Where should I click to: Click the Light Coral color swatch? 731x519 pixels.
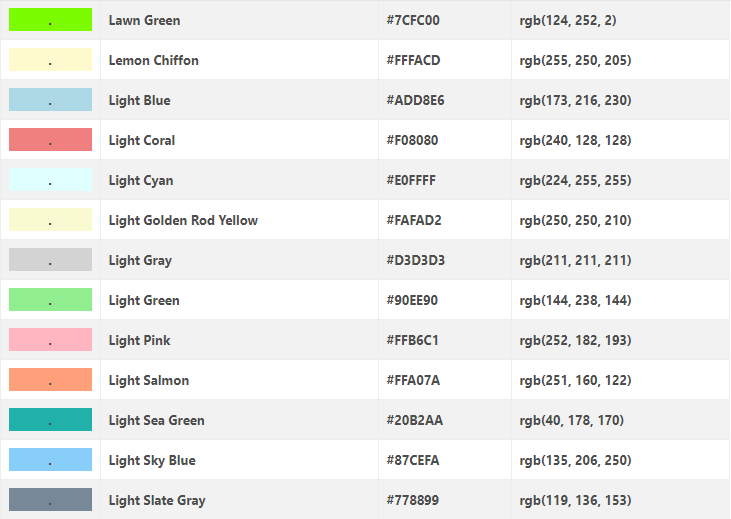point(50,140)
